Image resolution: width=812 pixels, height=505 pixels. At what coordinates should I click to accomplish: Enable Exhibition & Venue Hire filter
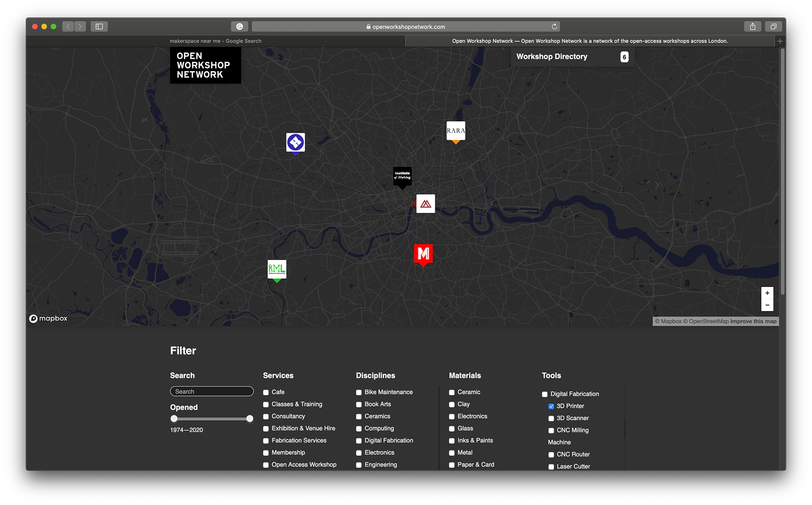click(x=266, y=429)
